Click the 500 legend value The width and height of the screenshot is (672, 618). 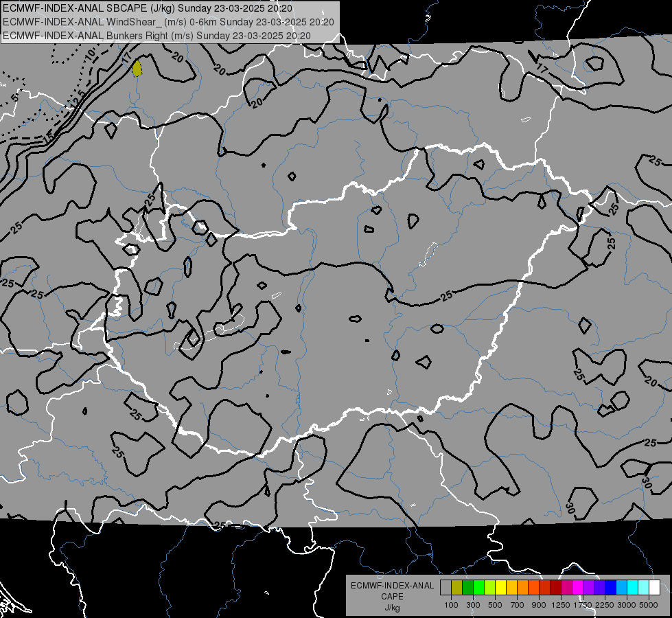pos(495,605)
